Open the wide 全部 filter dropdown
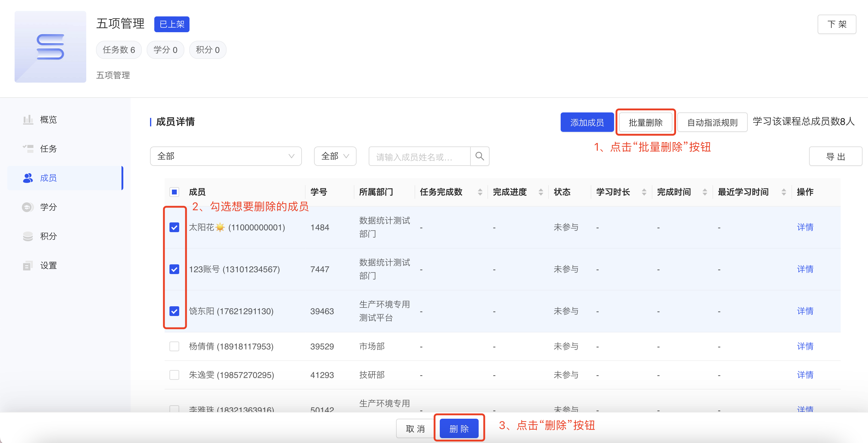The height and width of the screenshot is (443, 868). point(226,156)
